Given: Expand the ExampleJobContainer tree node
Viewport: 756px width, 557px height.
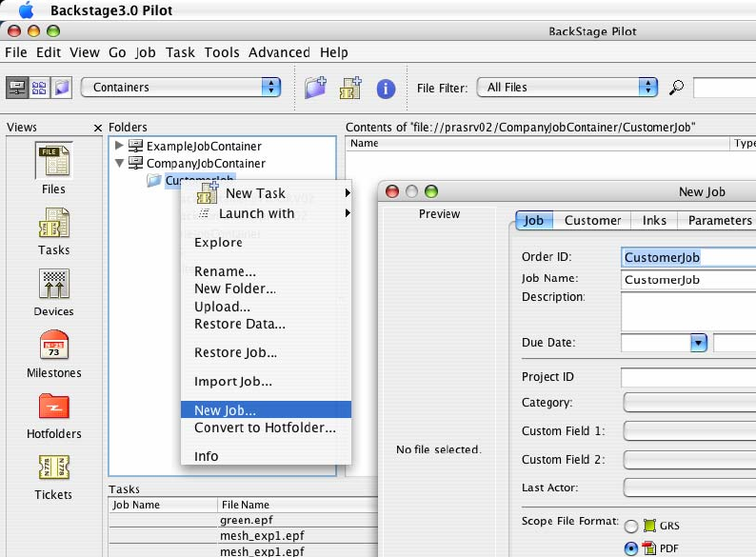Looking at the screenshot, I should point(119,145).
